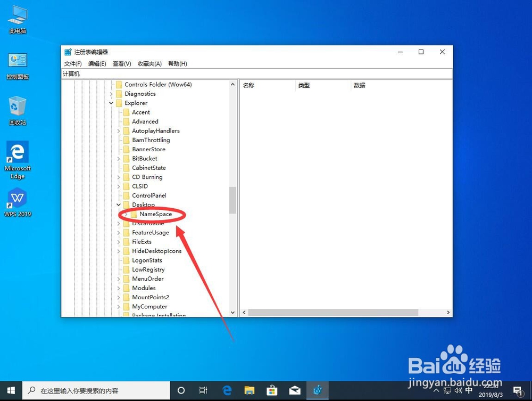The image size is (532, 401).
Task: Open the 查看(V) menu
Action: [122, 63]
